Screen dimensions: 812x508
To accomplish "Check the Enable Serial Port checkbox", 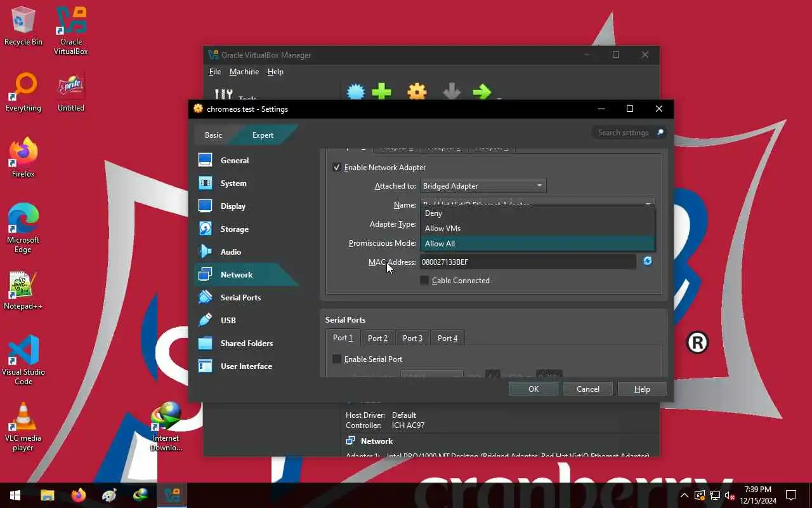I will 337,359.
